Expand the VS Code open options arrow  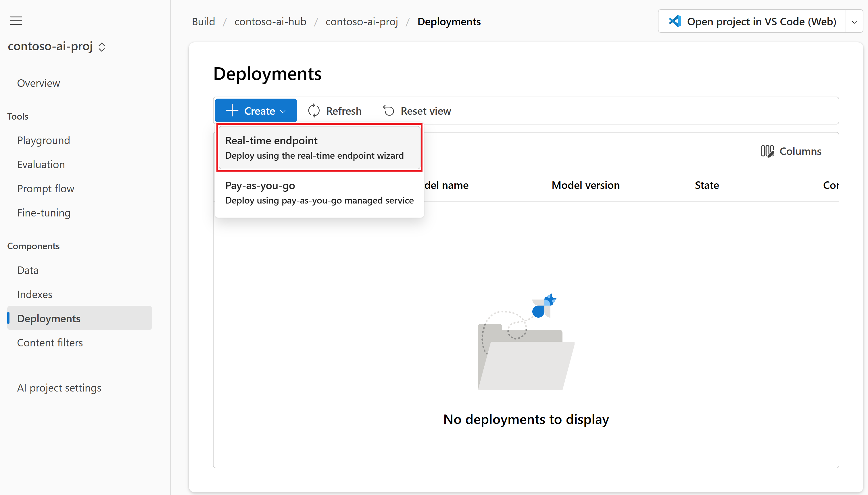point(854,22)
